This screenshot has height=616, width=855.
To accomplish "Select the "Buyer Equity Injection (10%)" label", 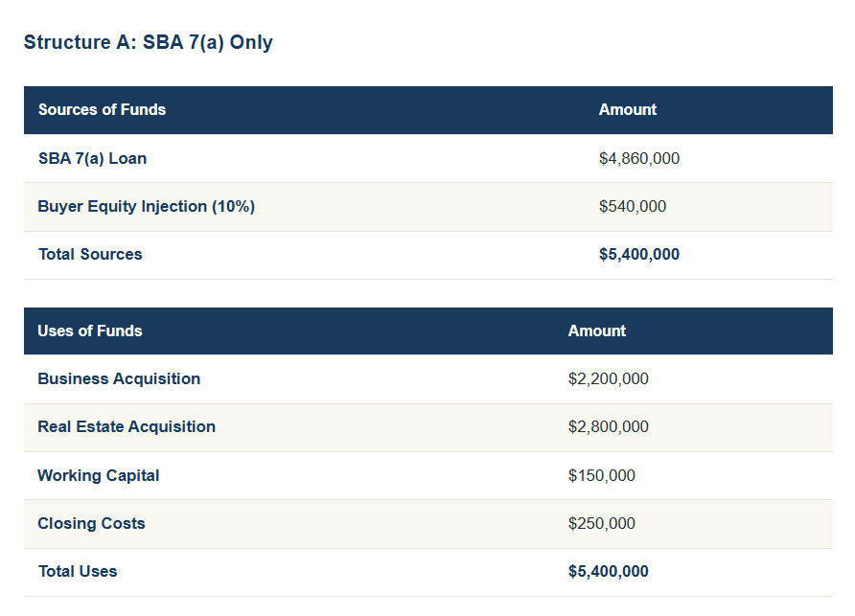I will pyautogui.click(x=146, y=206).
